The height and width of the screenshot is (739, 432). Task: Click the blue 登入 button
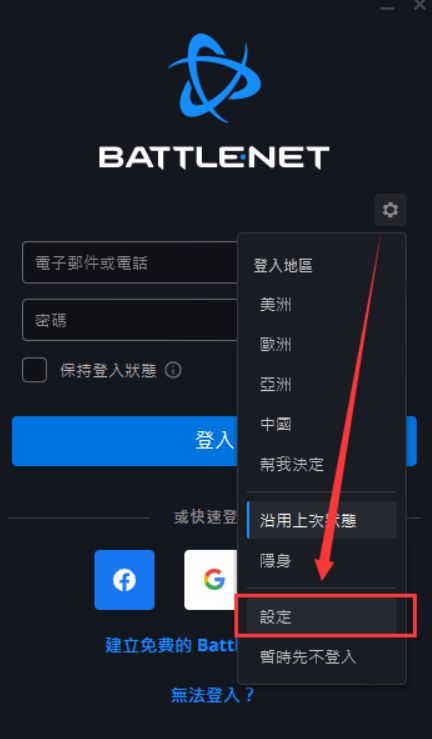pyautogui.click(x=214, y=441)
